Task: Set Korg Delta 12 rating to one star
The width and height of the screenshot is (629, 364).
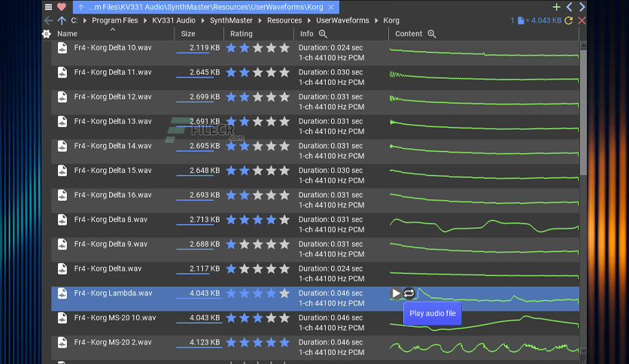Action: (231, 97)
